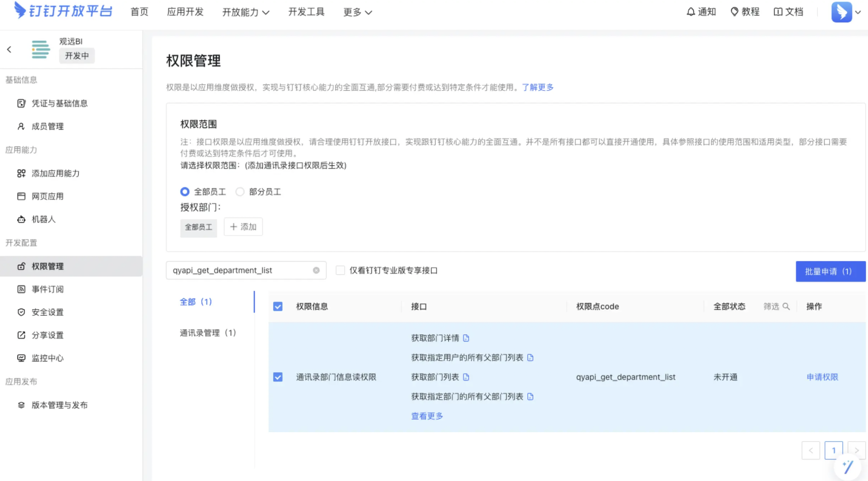The image size is (868, 481).
Task: Click the 了解更多 link
Action: [x=538, y=87]
